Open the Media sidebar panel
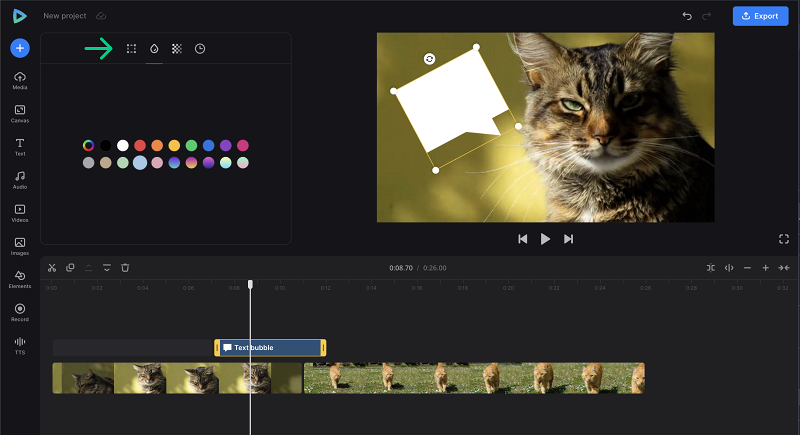Screen dimensions: 800x435 click(20, 81)
